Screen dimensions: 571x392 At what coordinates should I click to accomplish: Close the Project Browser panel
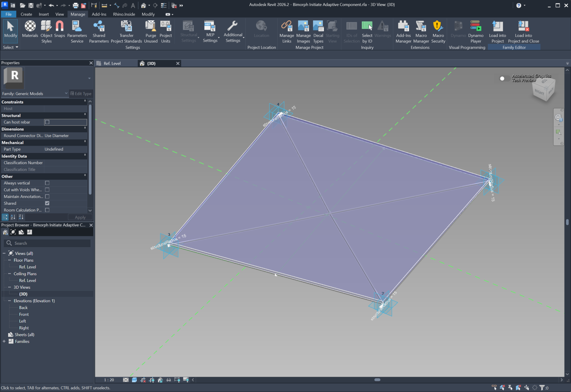[x=91, y=225]
